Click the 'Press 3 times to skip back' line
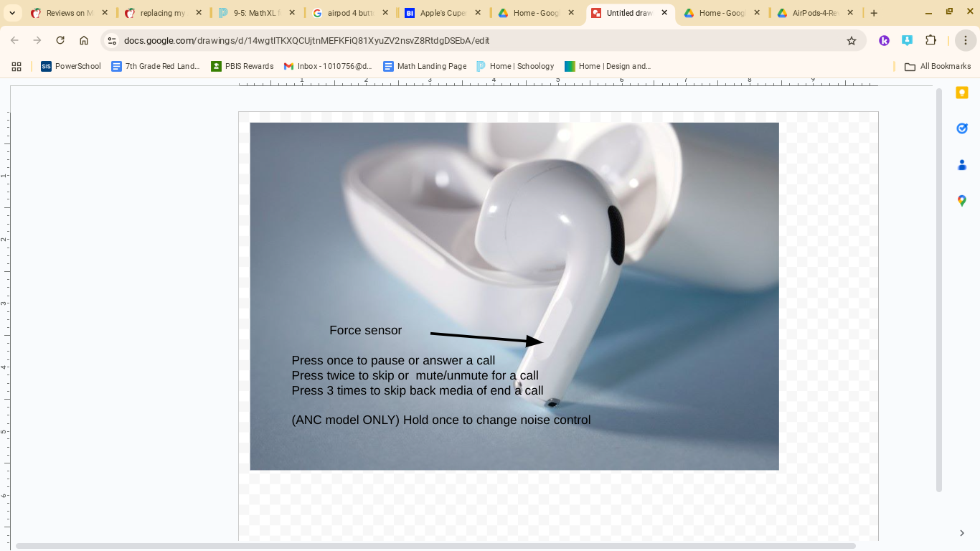 click(x=418, y=390)
